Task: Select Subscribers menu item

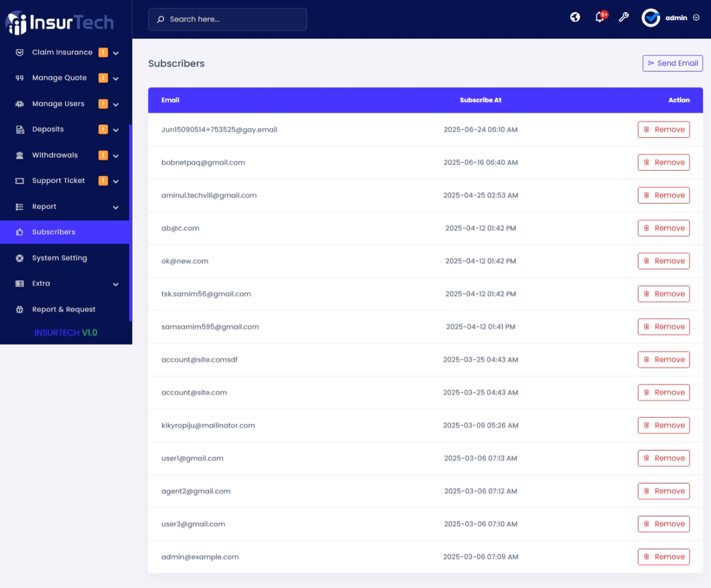Action: point(65,232)
